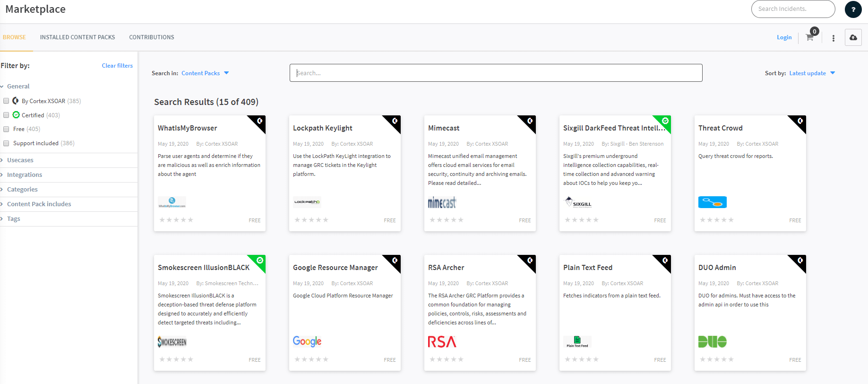The height and width of the screenshot is (384, 868).
Task: Click the Smokescreen IllusionBLACK pack title
Action: [204, 268]
